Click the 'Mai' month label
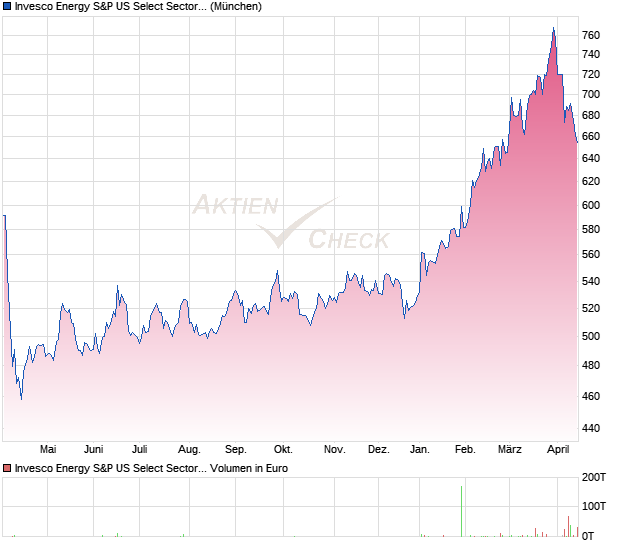The image size is (620, 546). pos(48,450)
